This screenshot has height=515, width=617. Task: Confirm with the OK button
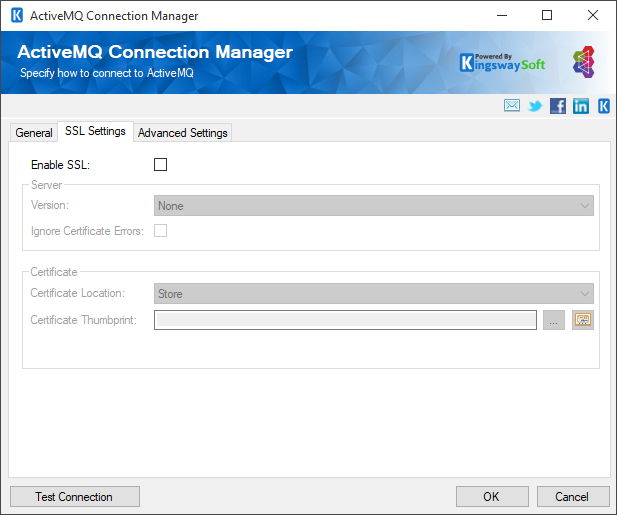[x=492, y=497]
